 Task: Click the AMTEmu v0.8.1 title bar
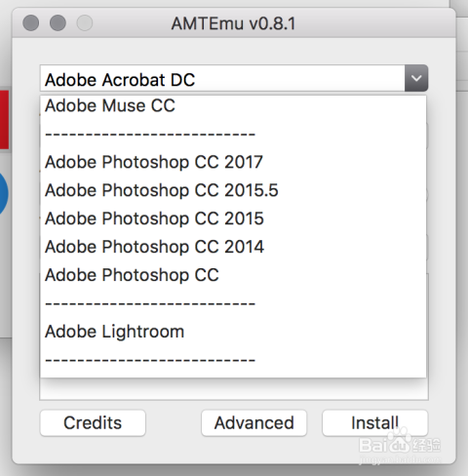point(233,23)
